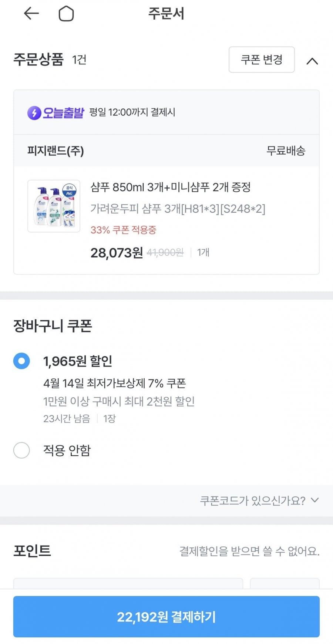Tap the discounted price 28,073원
Screen dimensions: 333x644
click(117, 253)
